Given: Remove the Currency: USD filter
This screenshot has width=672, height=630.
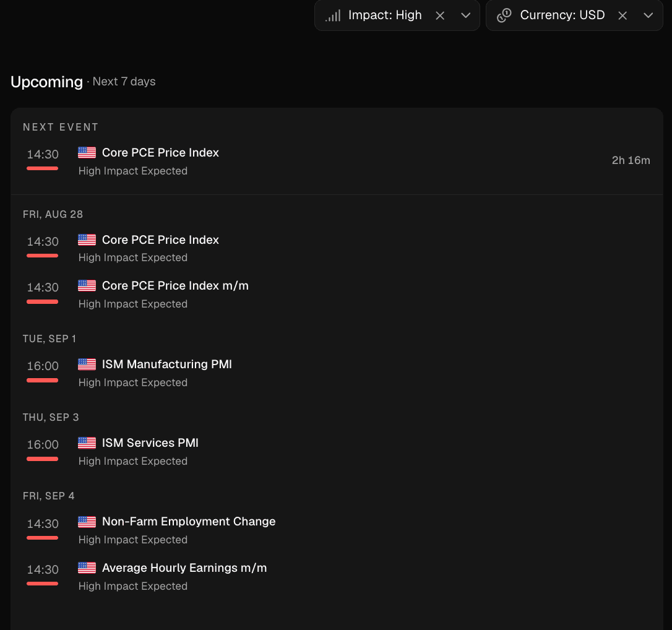Looking at the screenshot, I should click(622, 16).
